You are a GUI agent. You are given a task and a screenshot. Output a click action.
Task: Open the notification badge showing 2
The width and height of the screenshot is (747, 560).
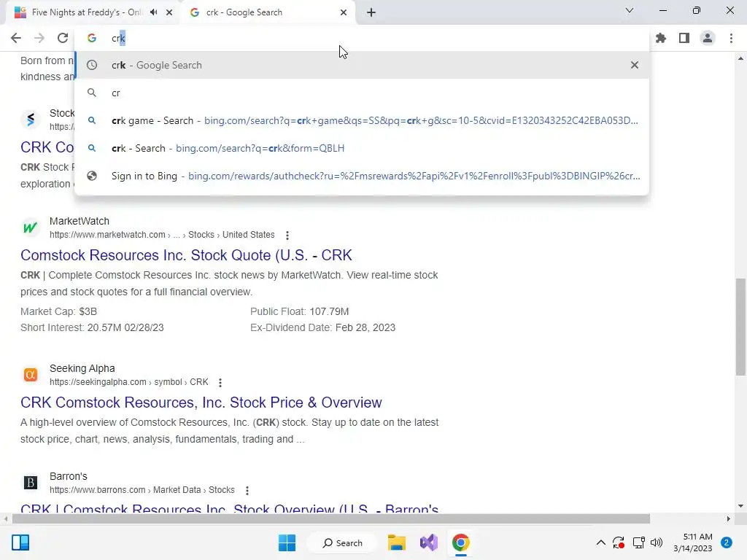727,542
